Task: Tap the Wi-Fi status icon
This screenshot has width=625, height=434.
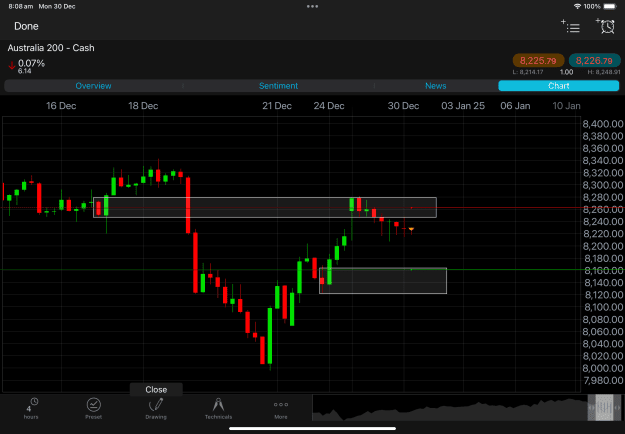Action: pyautogui.click(x=577, y=6)
